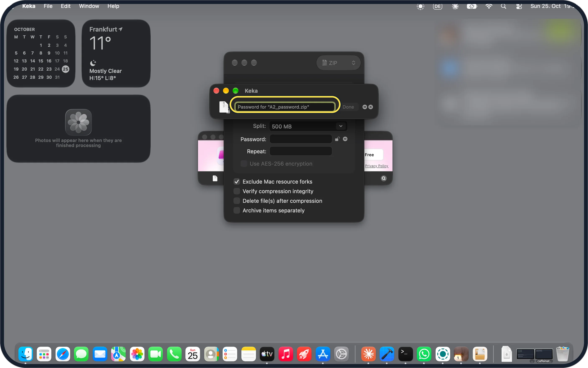Launch Safari from the Dock
The height and width of the screenshot is (368, 588).
coord(63,354)
